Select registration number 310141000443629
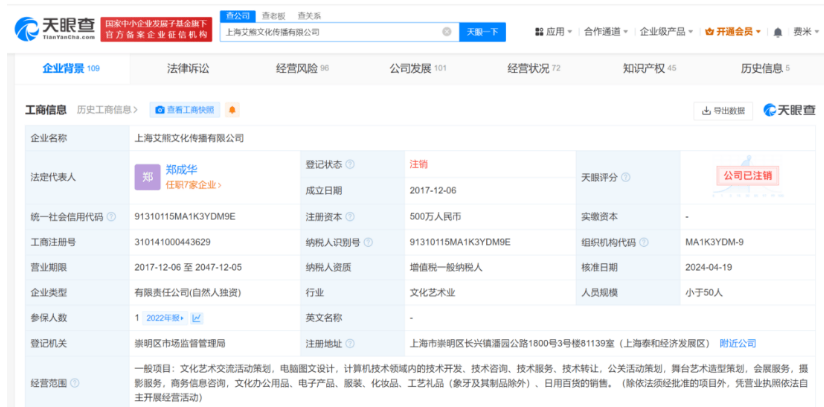This screenshot has height=407, width=824. point(170,242)
